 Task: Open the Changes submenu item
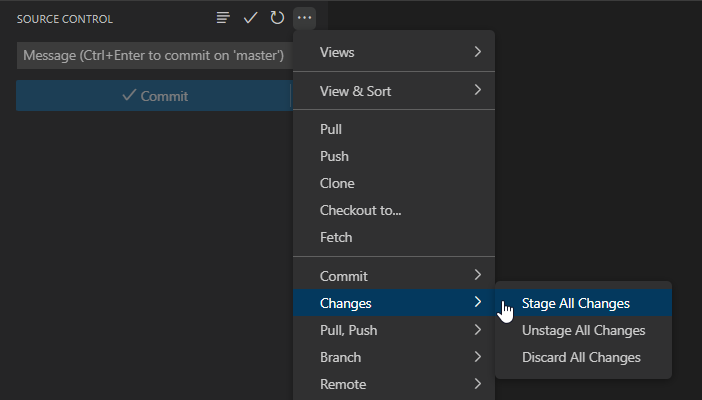pyautogui.click(x=394, y=303)
